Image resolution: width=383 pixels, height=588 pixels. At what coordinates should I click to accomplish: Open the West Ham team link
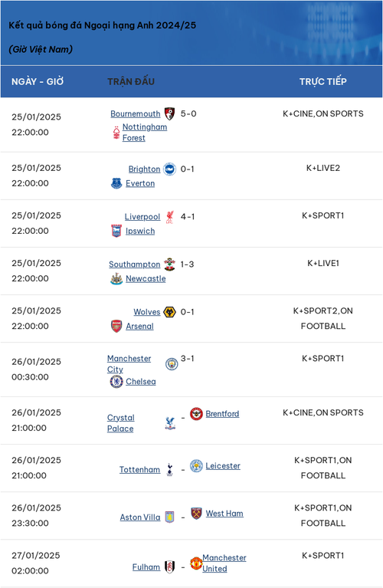click(x=224, y=514)
